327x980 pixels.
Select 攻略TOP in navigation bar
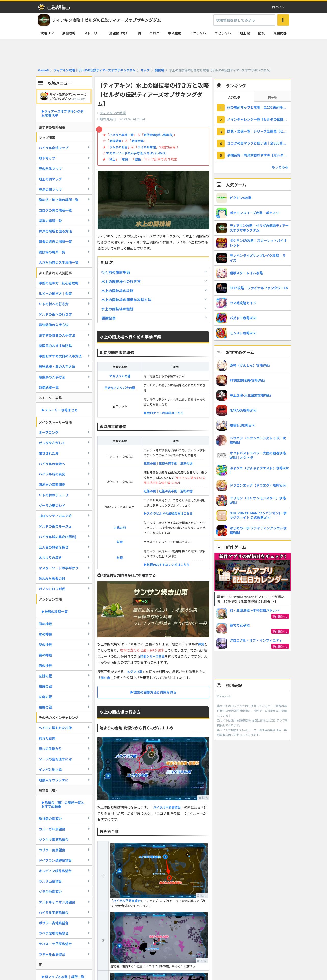[x=47, y=33]
